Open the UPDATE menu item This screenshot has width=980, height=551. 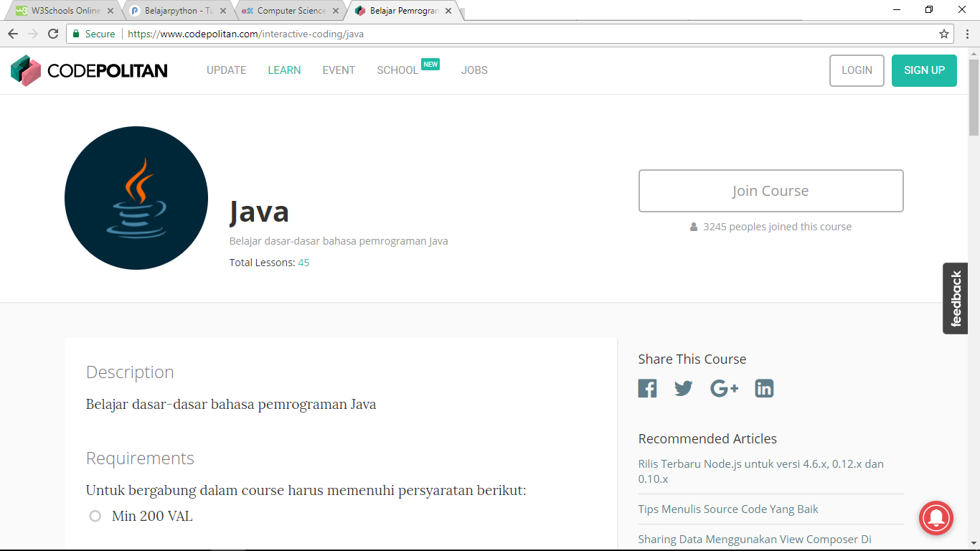point(227,70)
